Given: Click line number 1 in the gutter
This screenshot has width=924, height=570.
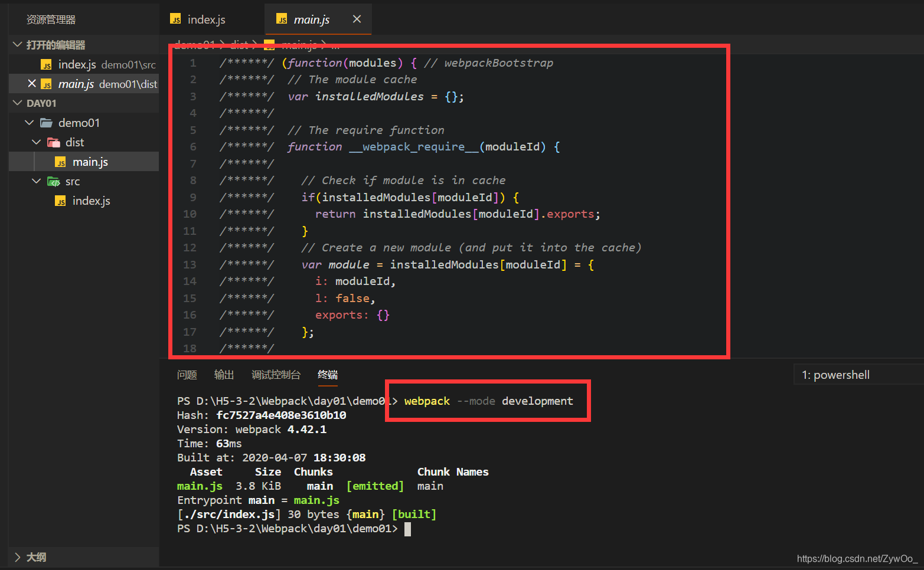Looking at the screenshot, I should pos(193,63).
